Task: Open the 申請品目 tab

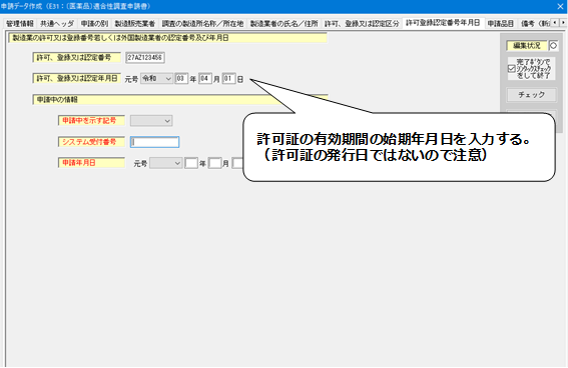Action: tap(500, 24)
